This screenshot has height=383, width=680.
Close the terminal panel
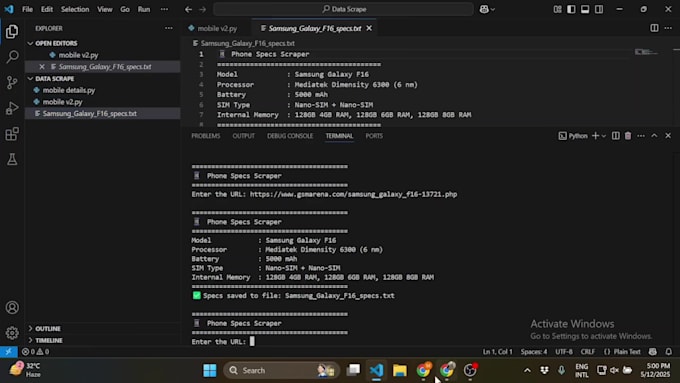click(x=668, y=136)
